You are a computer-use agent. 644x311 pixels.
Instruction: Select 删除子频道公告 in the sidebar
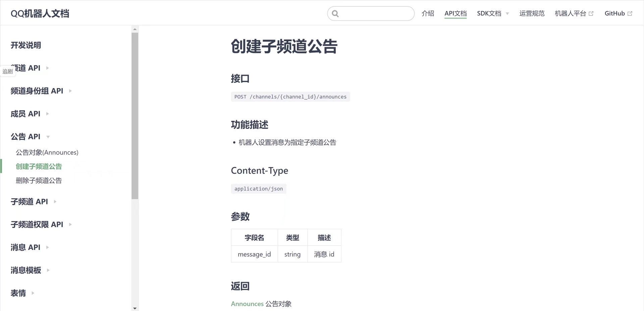(x=38, y=180)
